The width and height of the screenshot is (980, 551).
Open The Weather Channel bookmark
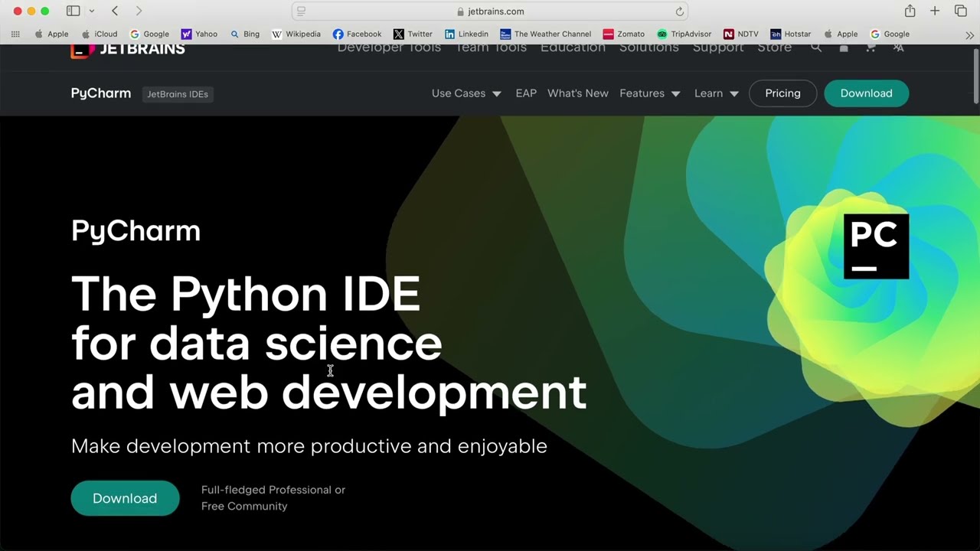pos(545,34)
